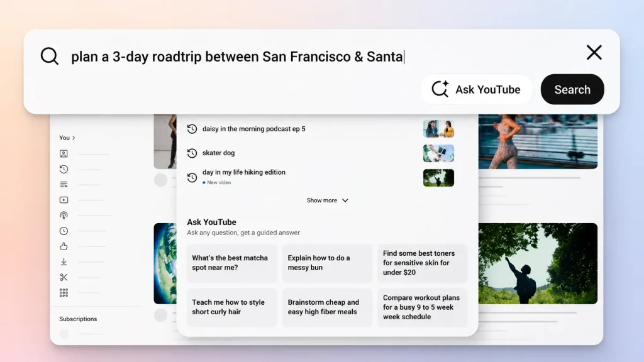
Task: Select history icon beside skater dog
Action: tap(192, 153)
